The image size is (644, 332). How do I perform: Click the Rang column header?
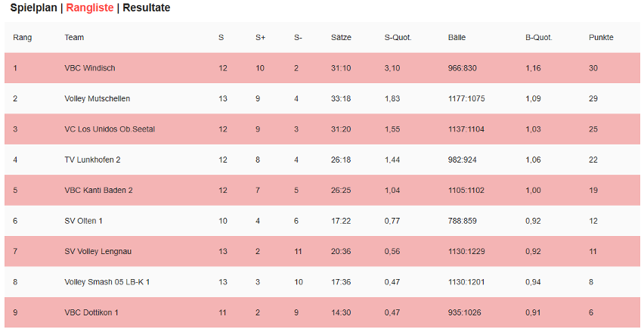coord(22,37)
